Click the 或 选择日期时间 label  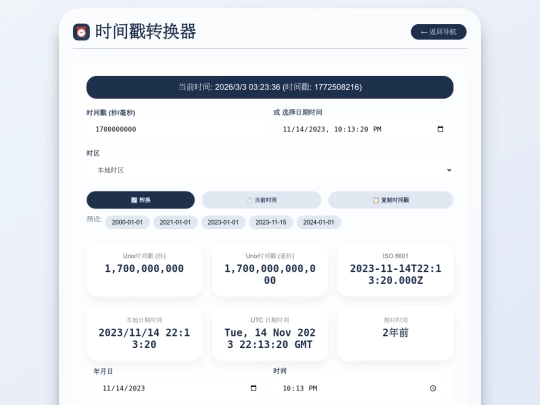click(x=298, y=112)
